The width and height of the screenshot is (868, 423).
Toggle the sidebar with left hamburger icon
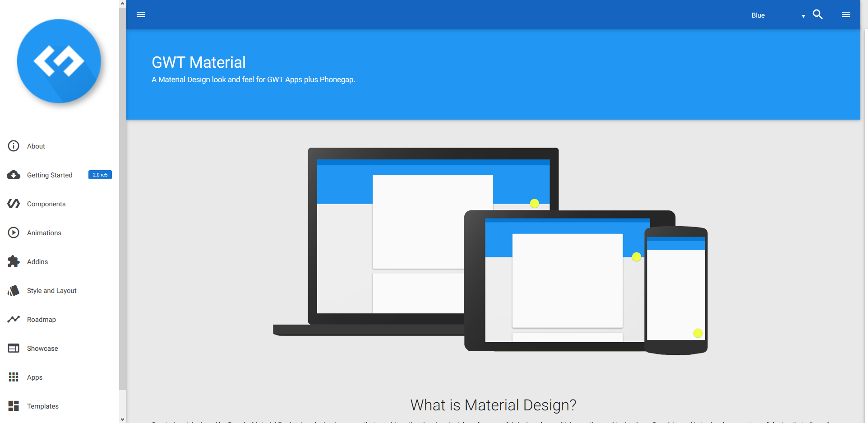pos(141,14)
